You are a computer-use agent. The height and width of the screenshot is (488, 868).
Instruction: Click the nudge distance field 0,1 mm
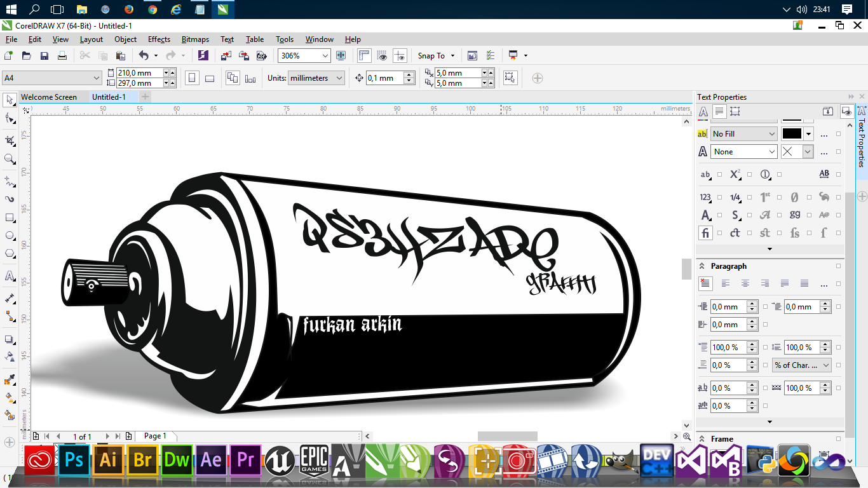pos(385,78)
